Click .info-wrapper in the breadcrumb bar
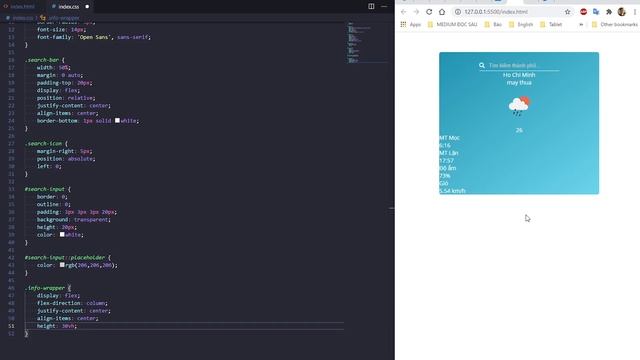Screen dimensions: 640x360 (x=64, y=18)
